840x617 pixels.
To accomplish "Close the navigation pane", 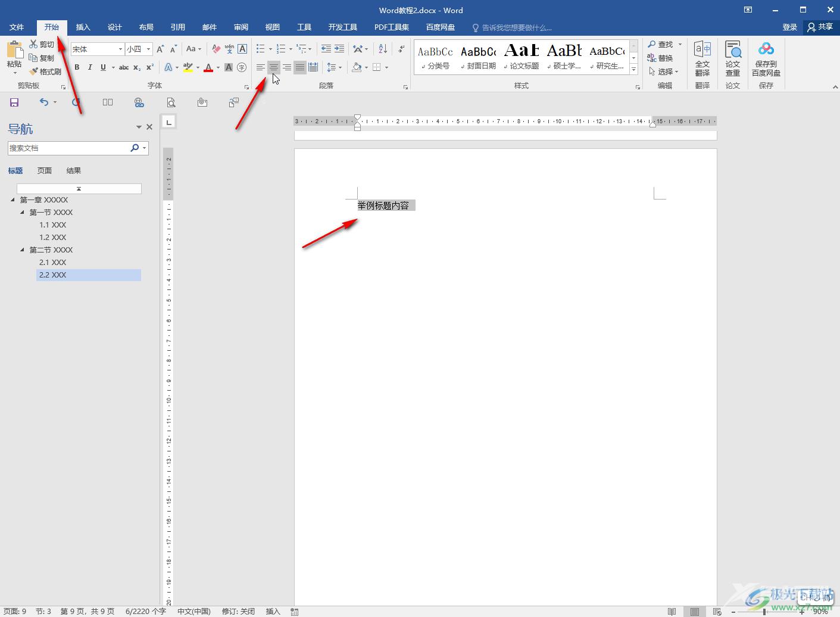I will [x=149, y=127].
